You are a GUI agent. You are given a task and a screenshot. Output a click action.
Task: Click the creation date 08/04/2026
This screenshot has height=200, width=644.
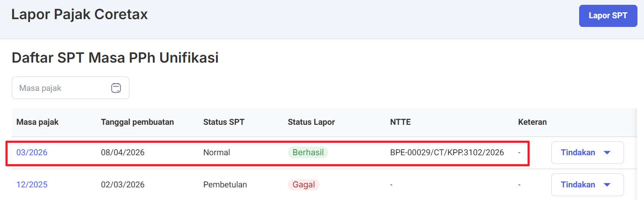click(x=123, y=153)
